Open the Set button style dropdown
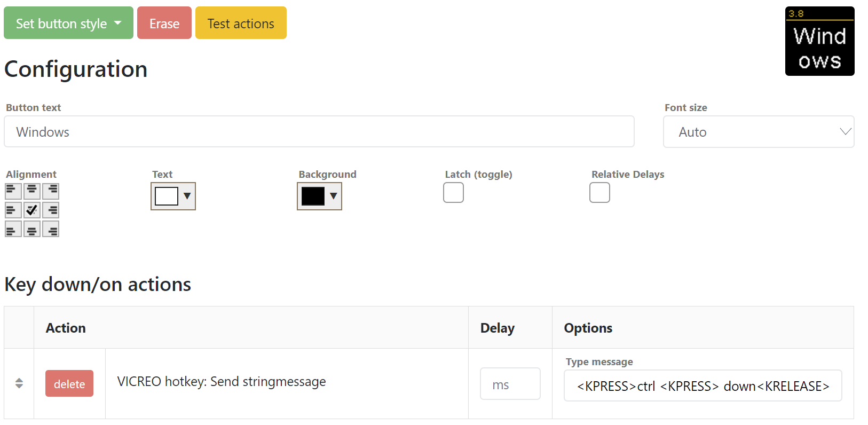Screen dimensions: 868x425 [x=68, y=23]
